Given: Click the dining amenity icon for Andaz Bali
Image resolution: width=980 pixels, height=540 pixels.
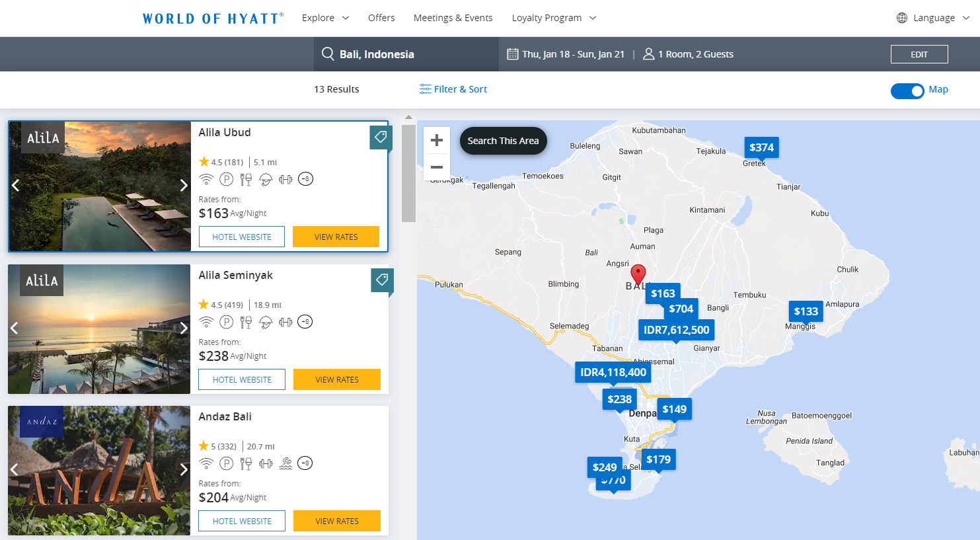Looking at the screenshot, I should coord(246,463).
